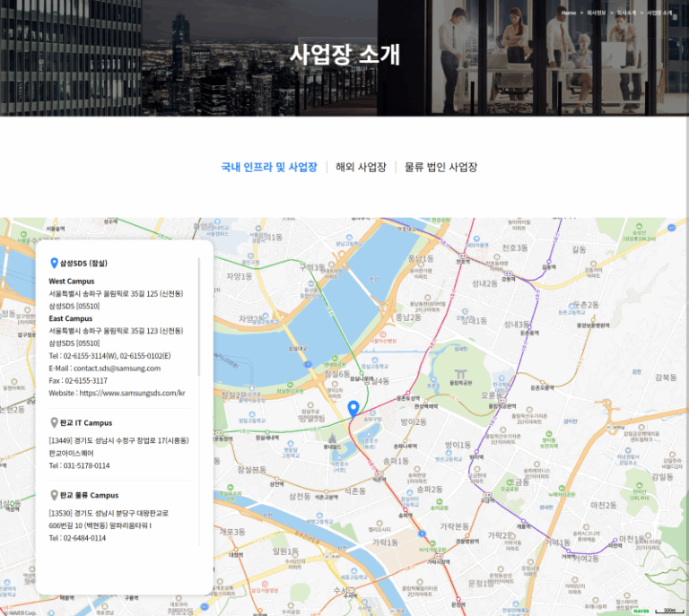The width and height of the screenshot is (689, 616).
Task: Open the 회사정보 breadcrumb link
Action: point(597,13)
